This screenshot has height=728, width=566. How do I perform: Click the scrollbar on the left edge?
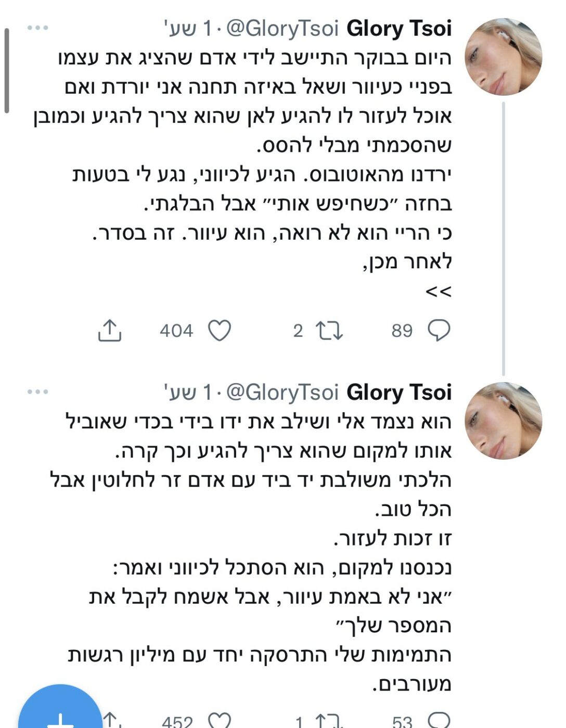(7, 70)
